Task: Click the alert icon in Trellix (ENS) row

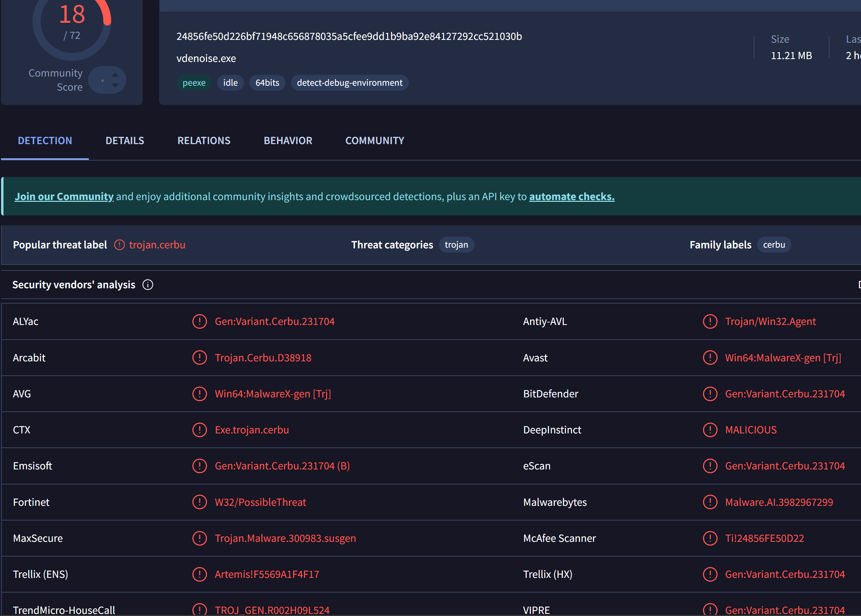Action: pyautogui.click(x=199, y=574)
